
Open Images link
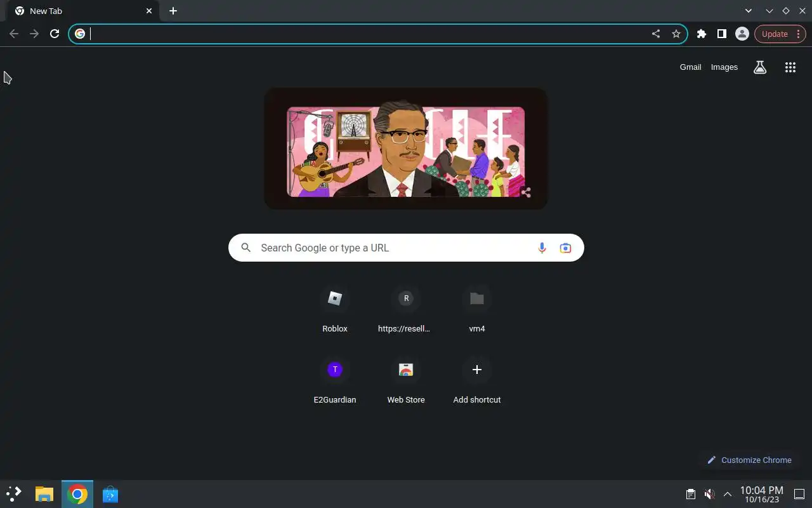724,67
